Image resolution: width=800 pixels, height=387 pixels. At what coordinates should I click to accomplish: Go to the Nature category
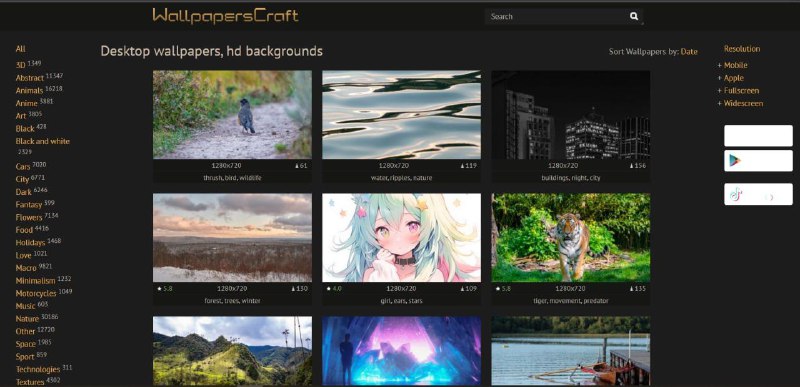[27, 319]
